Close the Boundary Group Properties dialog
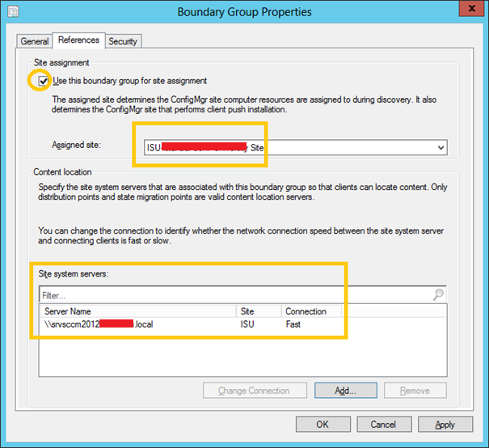Viewport: 489px width, 448px height. [x=470, y=9]
